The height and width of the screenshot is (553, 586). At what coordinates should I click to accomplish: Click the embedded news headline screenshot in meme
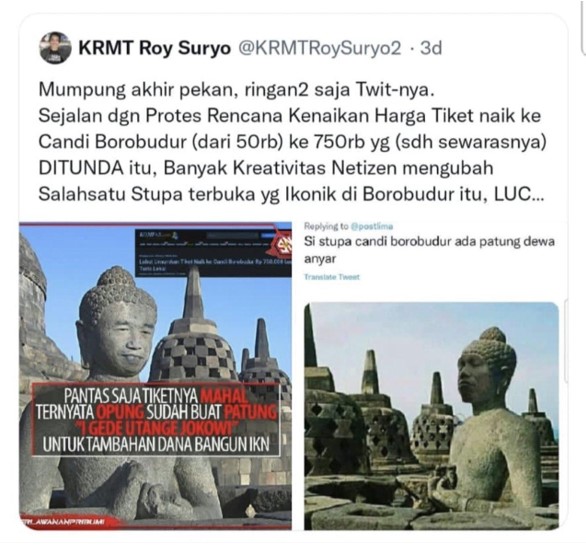213,253
